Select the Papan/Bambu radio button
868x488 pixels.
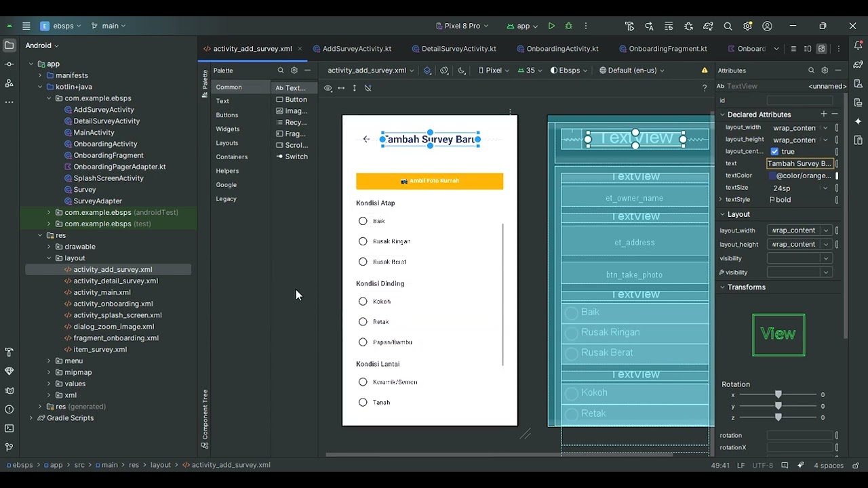(363, 342)
